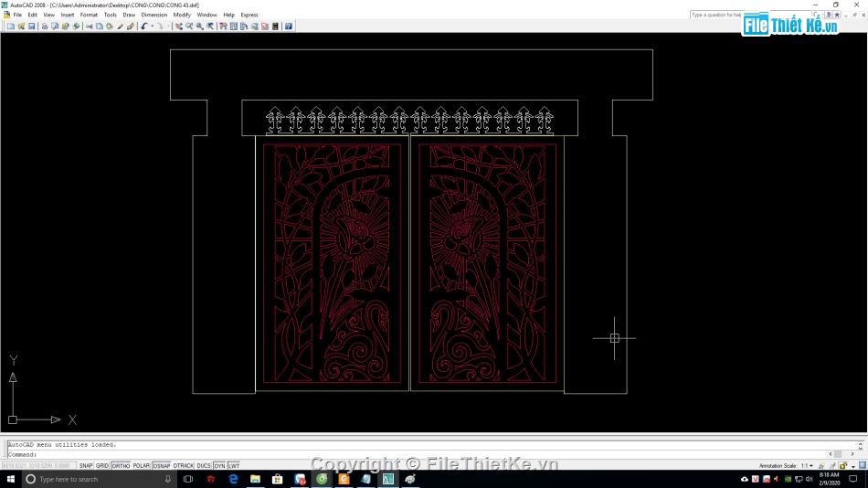Open the Tool Palettes window icon
The image size is (868, 488).
click(244, 26)
